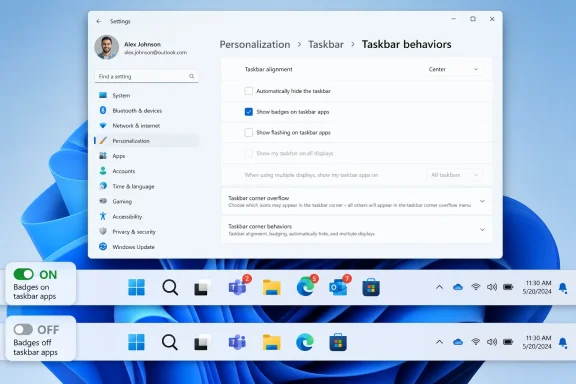
Task: Click volume icon on badges-off taskbar
Action: tap(492, 342)
